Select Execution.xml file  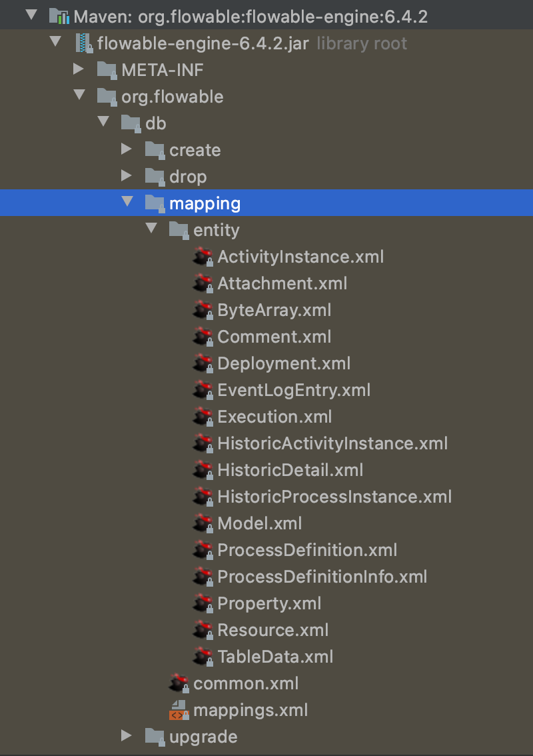pyautogui.click(x=274, y=417)
